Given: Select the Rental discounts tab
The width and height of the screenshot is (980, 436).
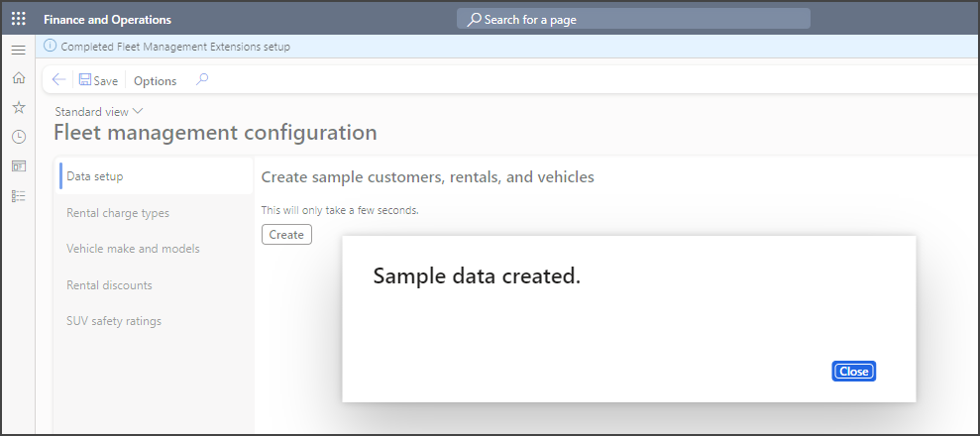Looking at the screenshot, I should point(109,285).
